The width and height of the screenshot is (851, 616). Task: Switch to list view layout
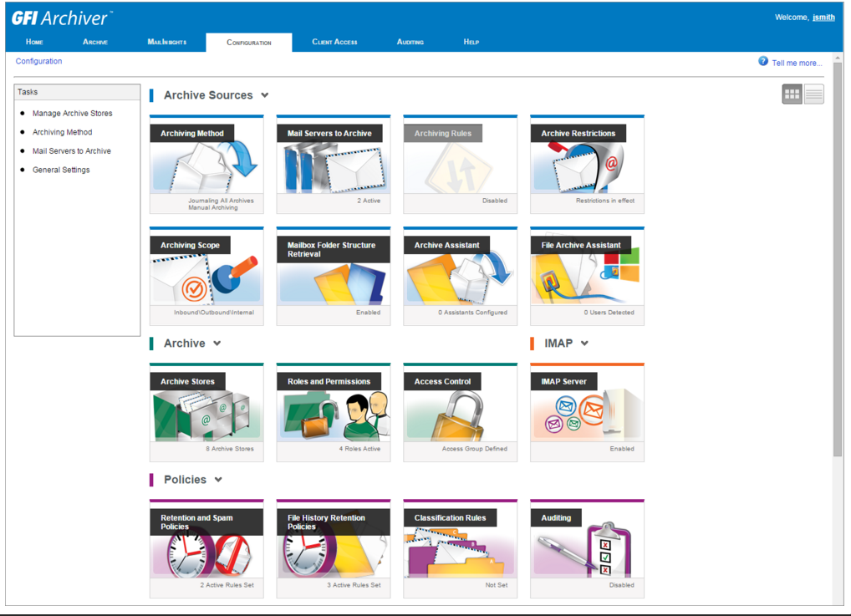[813, 94]
